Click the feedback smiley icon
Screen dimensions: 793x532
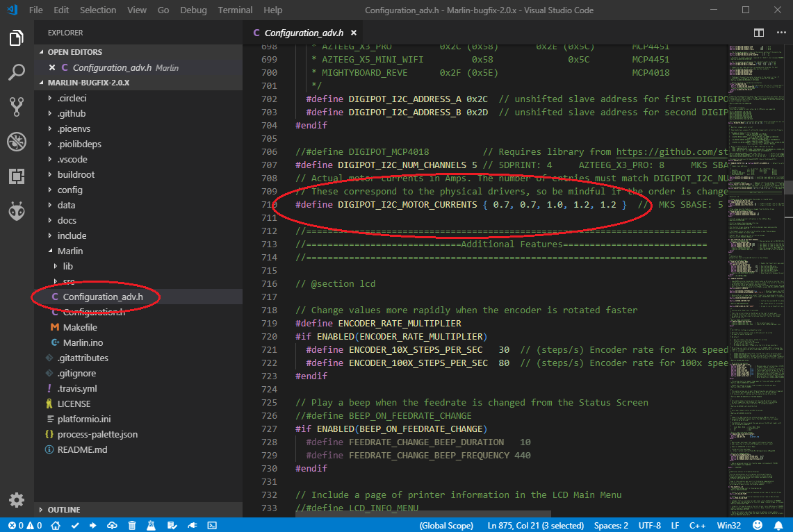757,526
